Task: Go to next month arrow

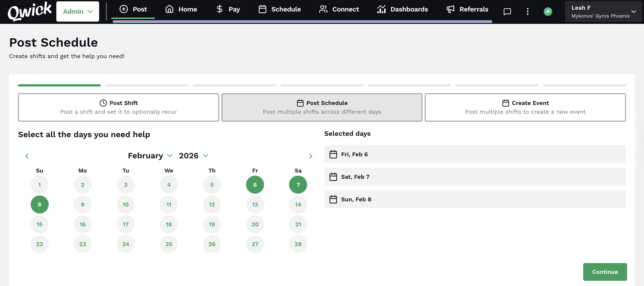Action: pos(311,156)
